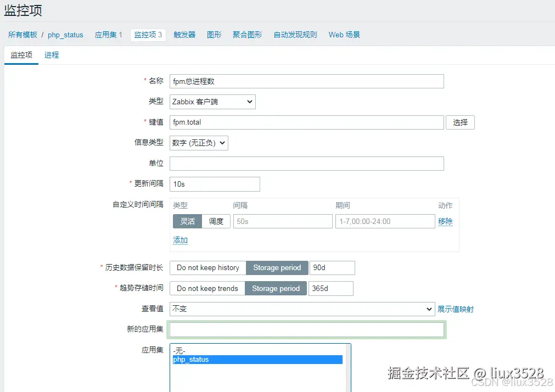Select php_status in the 应用集 list
Screen dimensions: 555x392
coord(257,360)
